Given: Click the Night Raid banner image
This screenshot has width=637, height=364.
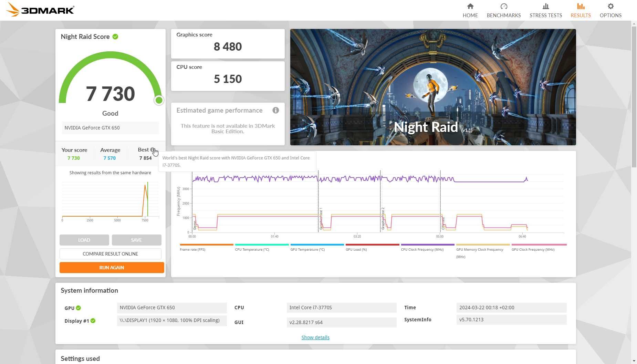Looking at the screenshot, I should (433, 87).
